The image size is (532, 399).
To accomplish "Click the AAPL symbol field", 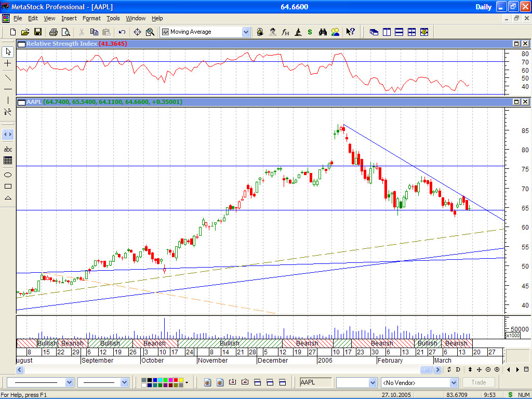I will pyautogui.click(x=315, y=382).
